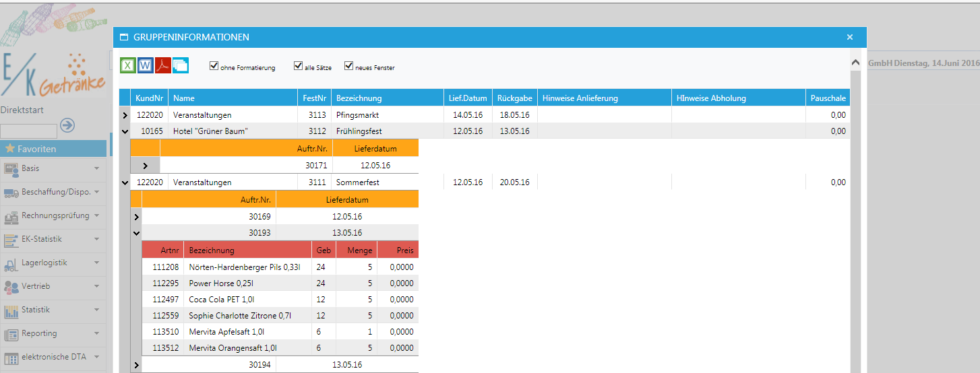Sort by the Bezeichnung column header
980x373 pixels.
(x=359, y=98)
